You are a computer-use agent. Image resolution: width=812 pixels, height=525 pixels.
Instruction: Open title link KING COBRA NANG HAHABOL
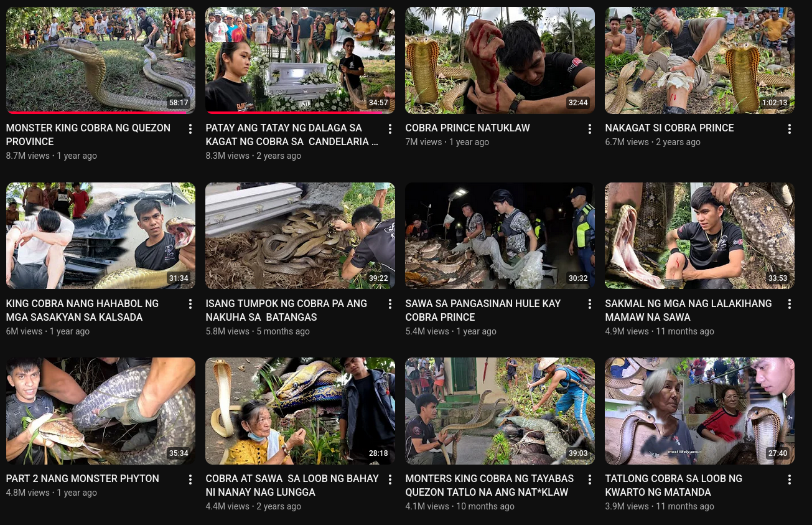[82, 310]
